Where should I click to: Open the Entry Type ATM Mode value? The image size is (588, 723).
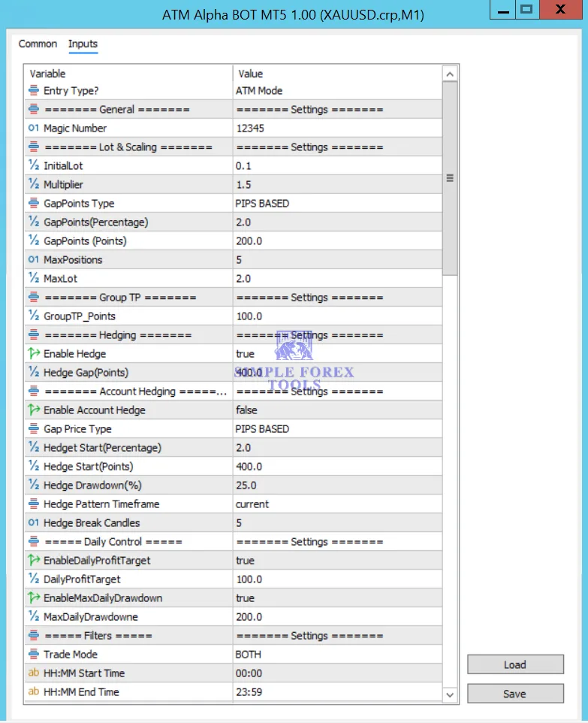(x=337, y=91)
